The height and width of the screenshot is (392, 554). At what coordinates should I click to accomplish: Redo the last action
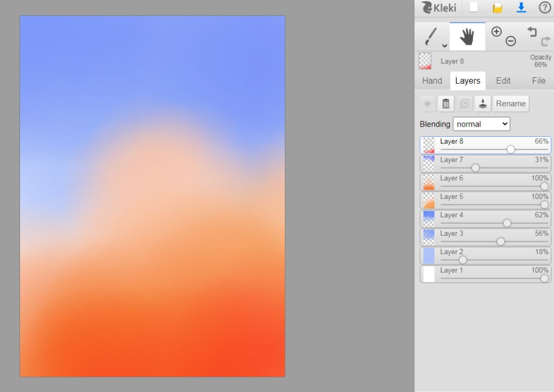pyautogui.click(x=545, y=41)
